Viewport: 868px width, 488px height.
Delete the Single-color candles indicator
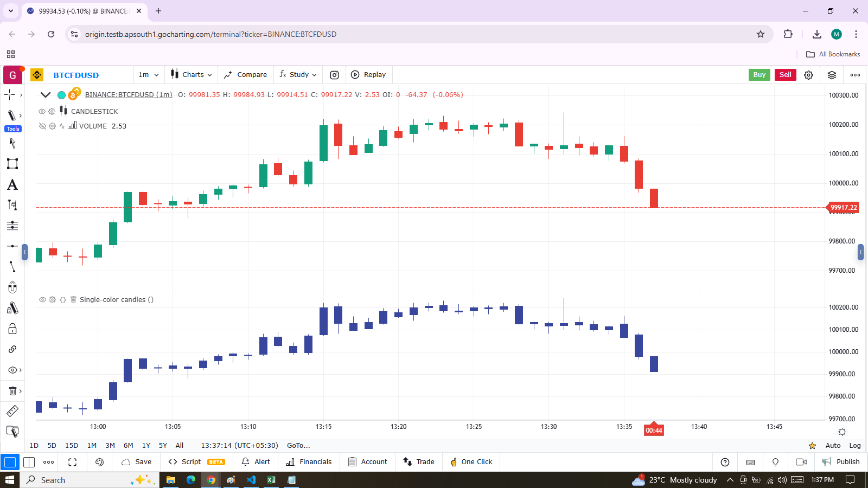73,299
